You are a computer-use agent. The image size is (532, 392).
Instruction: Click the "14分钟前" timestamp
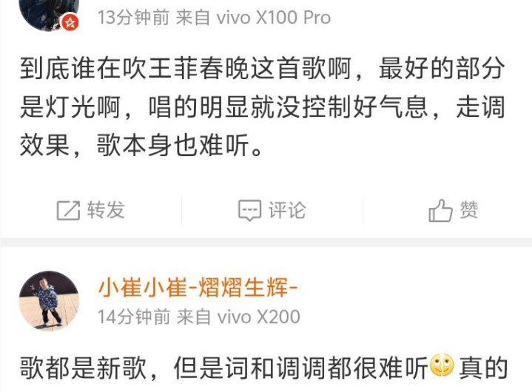click(134, 317)
